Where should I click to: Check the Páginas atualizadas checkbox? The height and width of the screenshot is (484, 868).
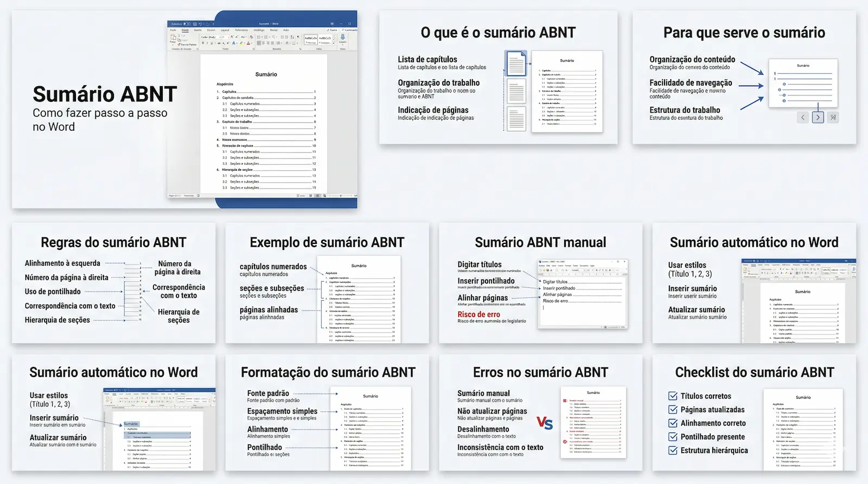tap(673, 410)
